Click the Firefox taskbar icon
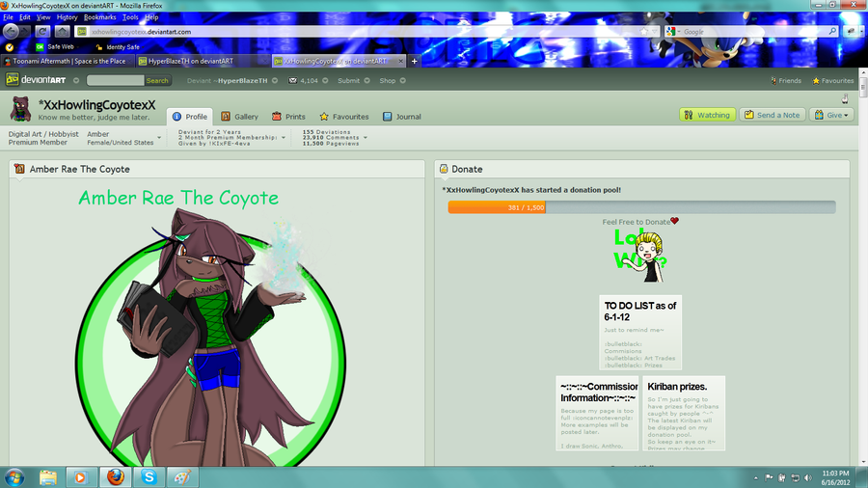This screenshot has width=868, height=488. [115, 477]
